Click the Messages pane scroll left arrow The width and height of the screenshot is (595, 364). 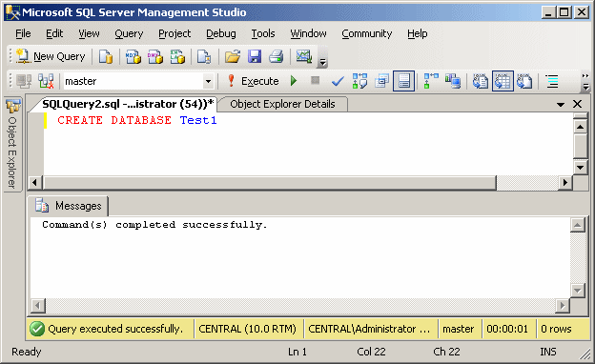38,305
